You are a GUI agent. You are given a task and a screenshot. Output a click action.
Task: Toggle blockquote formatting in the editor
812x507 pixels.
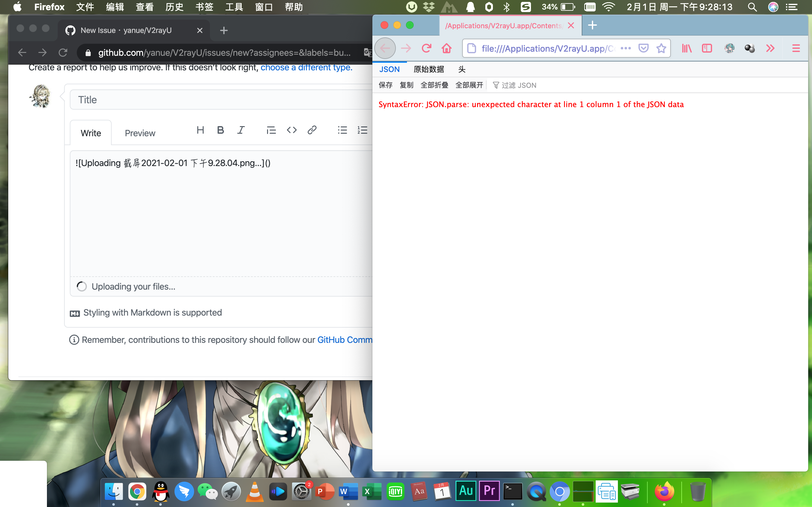(271, 130)
